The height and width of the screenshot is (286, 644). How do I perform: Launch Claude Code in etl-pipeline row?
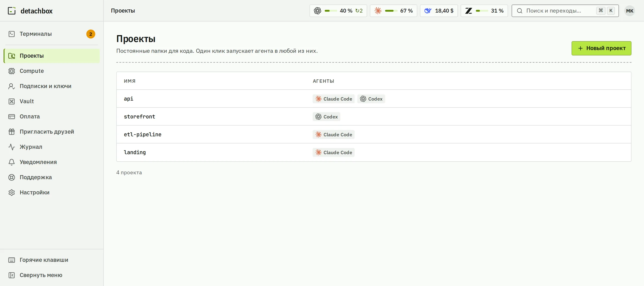334,135
